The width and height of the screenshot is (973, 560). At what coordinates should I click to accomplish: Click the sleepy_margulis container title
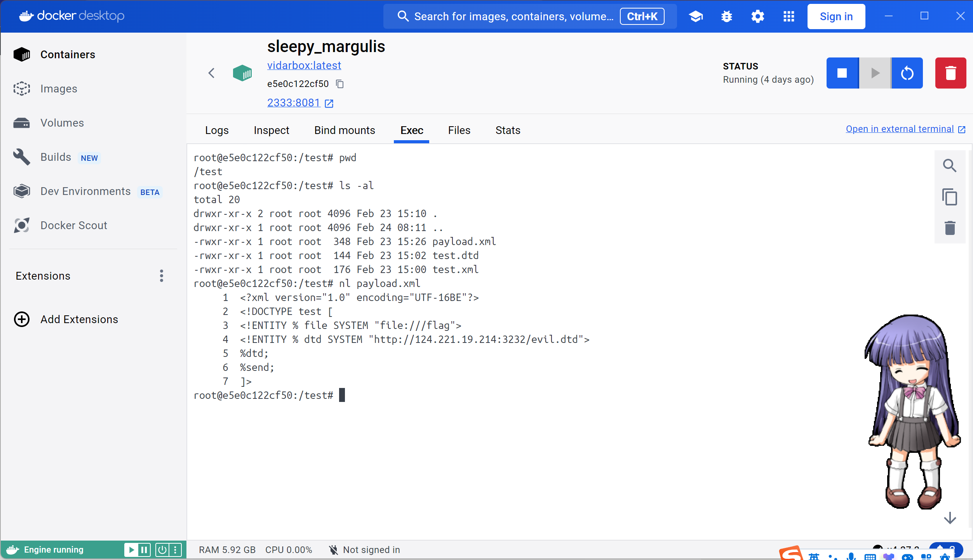[x=326, y=47]
